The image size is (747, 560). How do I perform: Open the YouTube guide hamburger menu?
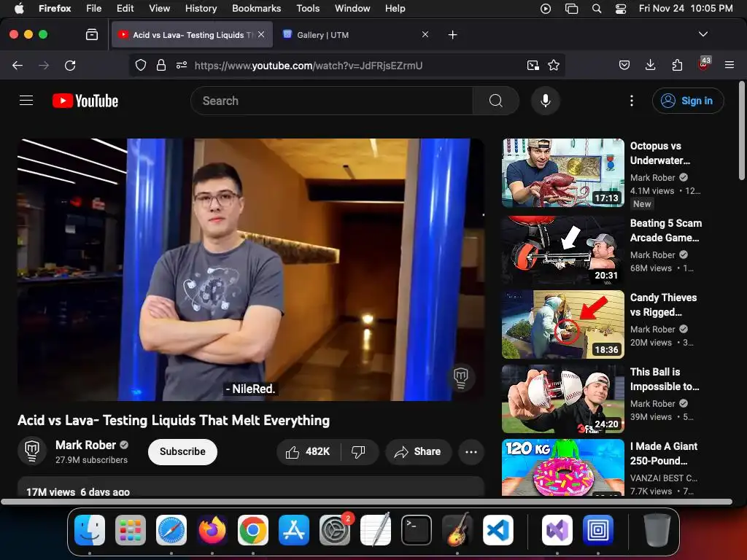point(26,101)
